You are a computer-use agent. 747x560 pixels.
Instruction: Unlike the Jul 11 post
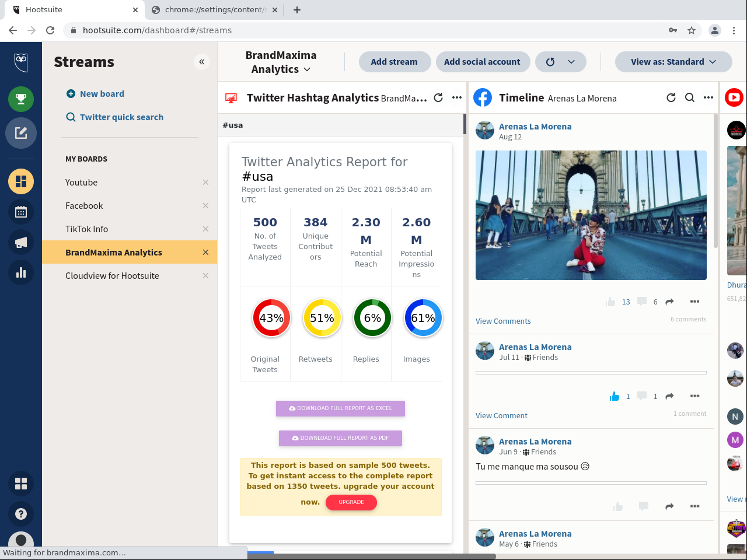(x=615, y=396)
